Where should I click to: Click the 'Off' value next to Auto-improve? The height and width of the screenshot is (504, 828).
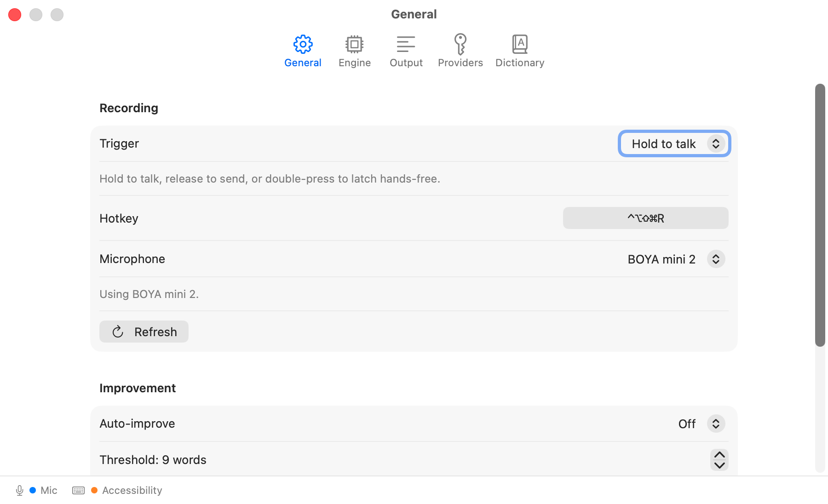[x=687, y=424]
